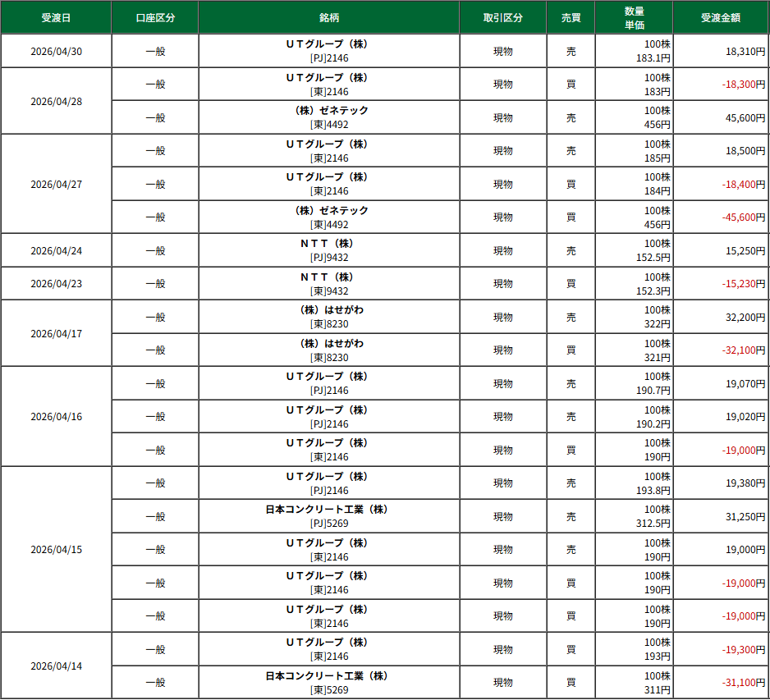Click the 受渡日 column header
The width and height of the screenshot is (770, 700).
(x=56, y=18)
